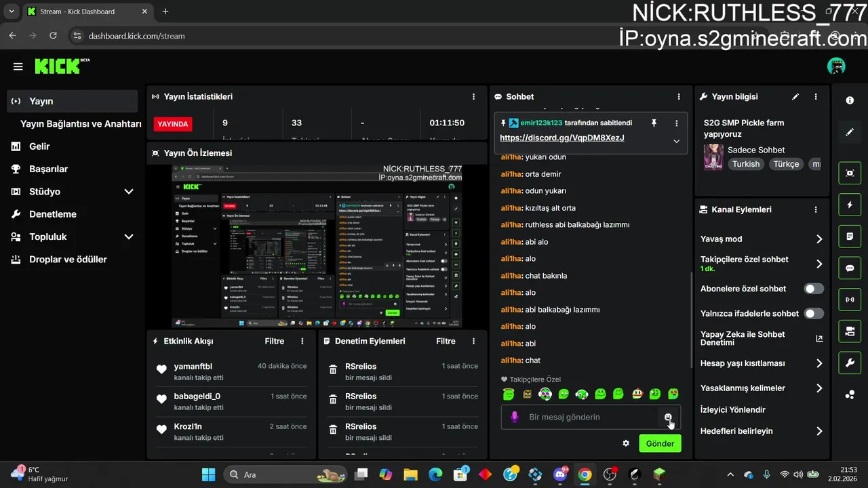Click the chat bubble icon in right sidebar

click(850, 268)
